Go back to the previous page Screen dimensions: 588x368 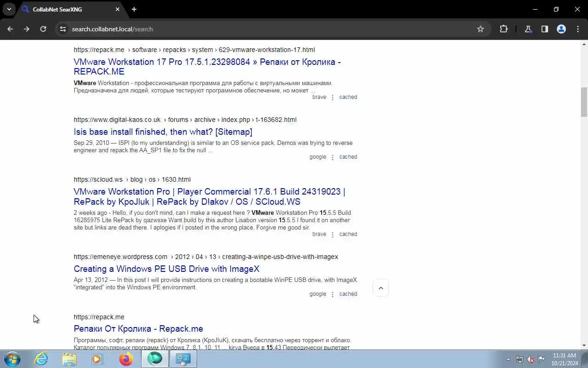click(10, 29)
